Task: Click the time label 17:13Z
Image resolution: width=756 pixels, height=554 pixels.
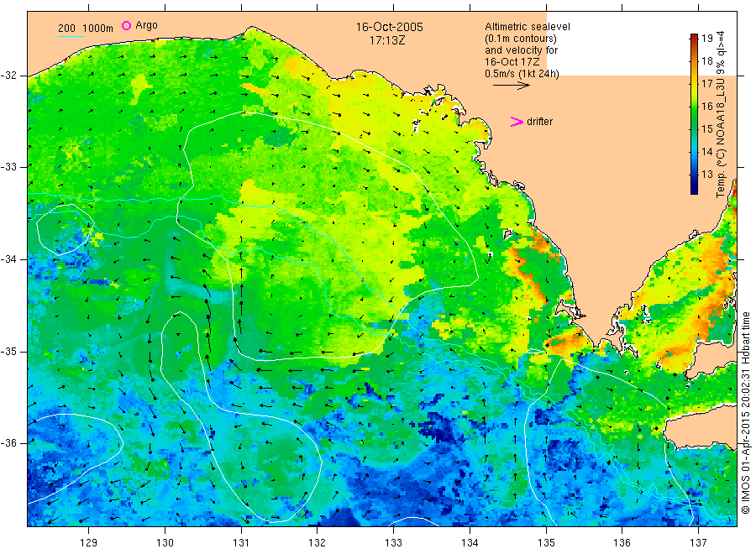Action: 387,40
